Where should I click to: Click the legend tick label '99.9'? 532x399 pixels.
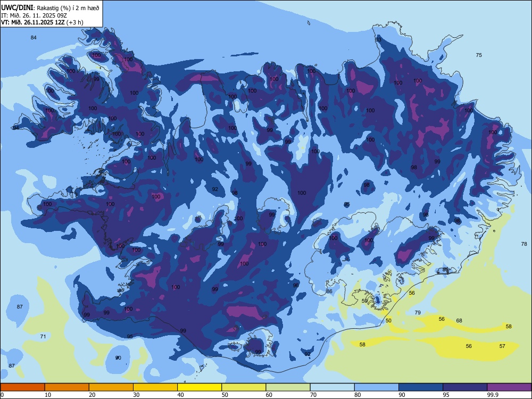(492, 395)
